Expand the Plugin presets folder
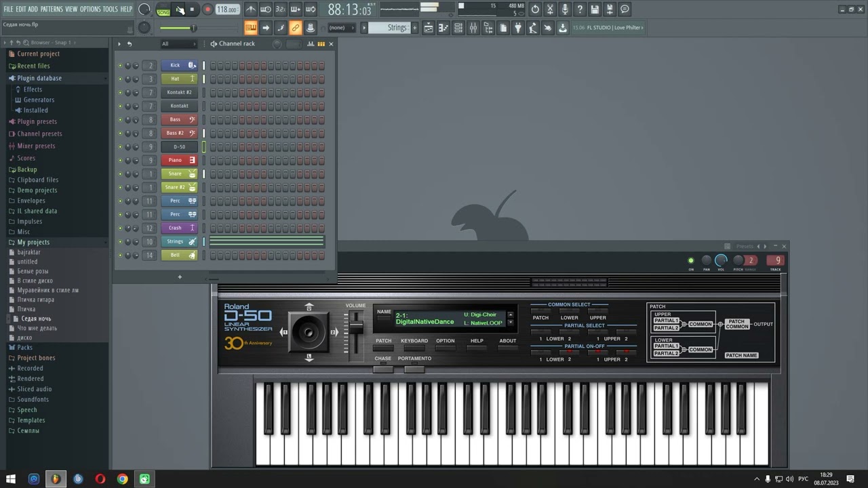The height and width of the screenshot is (488, 868). coord(37,121)
